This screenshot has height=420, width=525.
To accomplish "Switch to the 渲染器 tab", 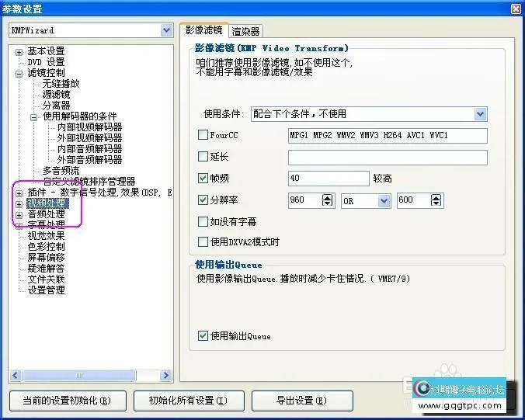I will pyautogui.click(x=245, y=32).
